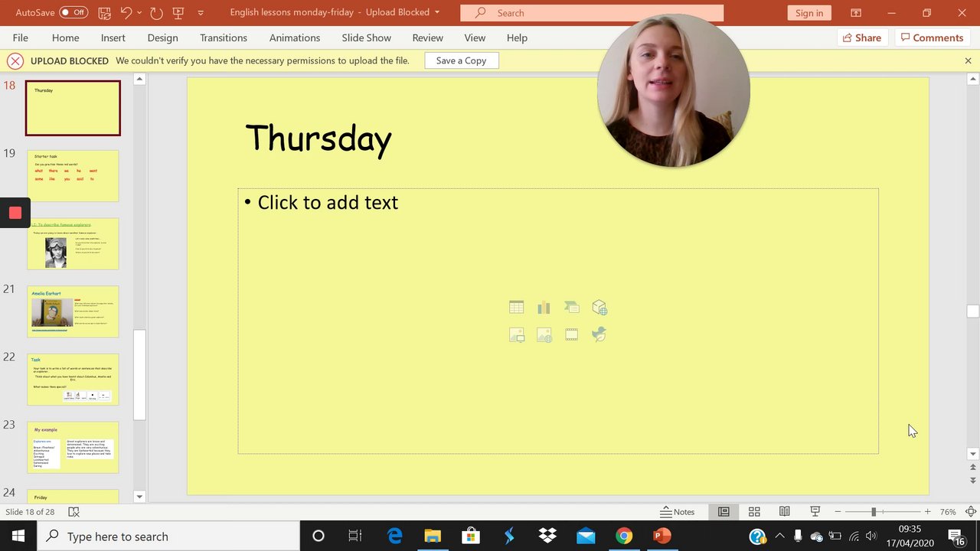Insert picture from device placeholder icon
The height and width of the screenshot is (551, 980).
517,335
